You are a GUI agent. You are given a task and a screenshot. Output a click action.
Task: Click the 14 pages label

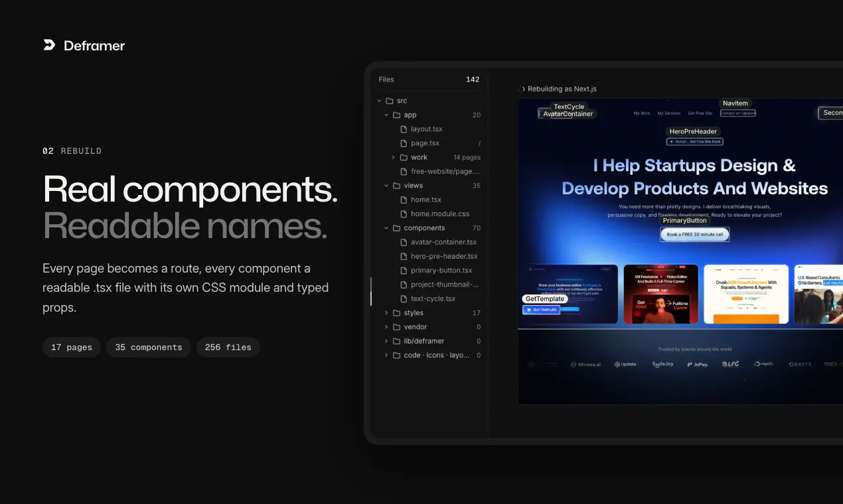tap(467, 157)
